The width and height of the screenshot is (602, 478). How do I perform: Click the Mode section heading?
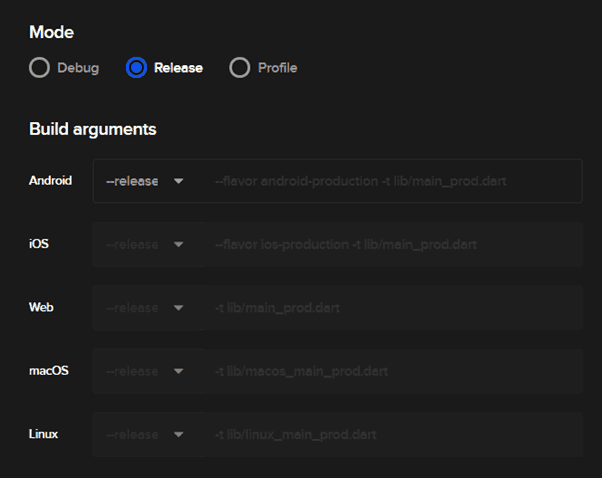click(x=51, y=32)
